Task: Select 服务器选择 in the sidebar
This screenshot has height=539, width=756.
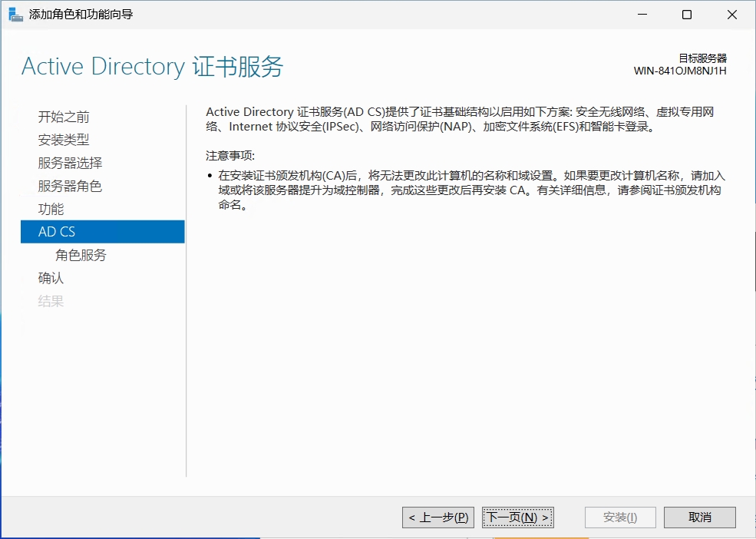Action: pyautogui.click(x=70, y=163)
